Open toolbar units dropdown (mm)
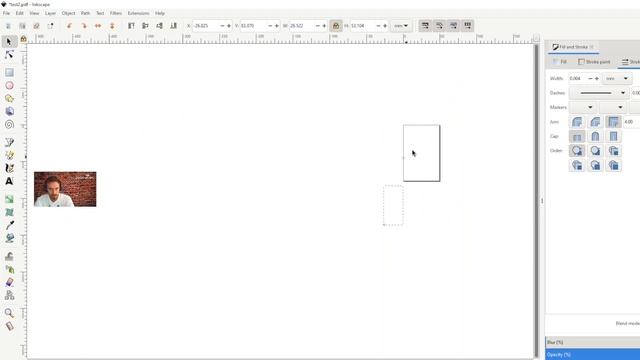The image size is (640, 360). click(x=401, y=26)
